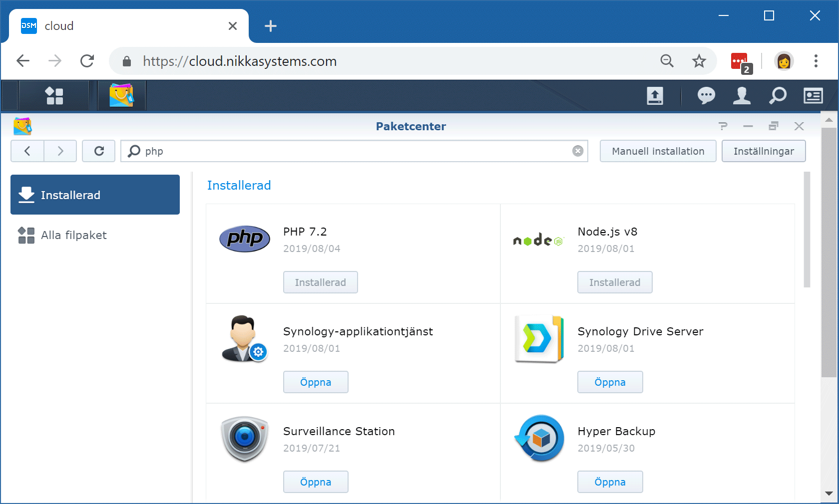Close the cloud browser tab

tap(233, 26)
